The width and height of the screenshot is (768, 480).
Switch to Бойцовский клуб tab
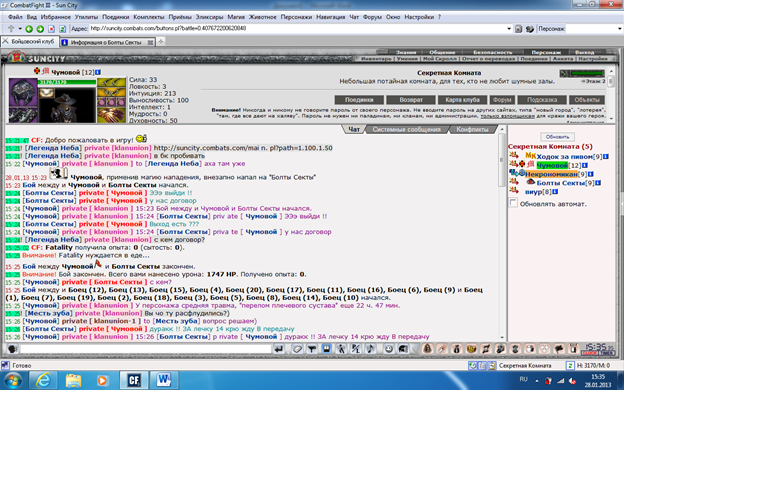(x=29, y=42)
